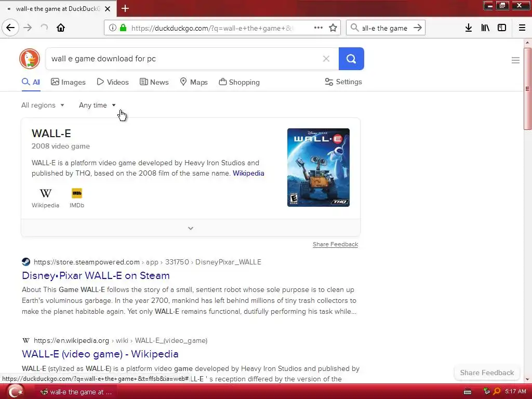The height and width of the screenshot is (399, 532).
Task: Open WALL-E (video game) - Wikipedia result
Action: pyautogui.click(x=100, y=354)
